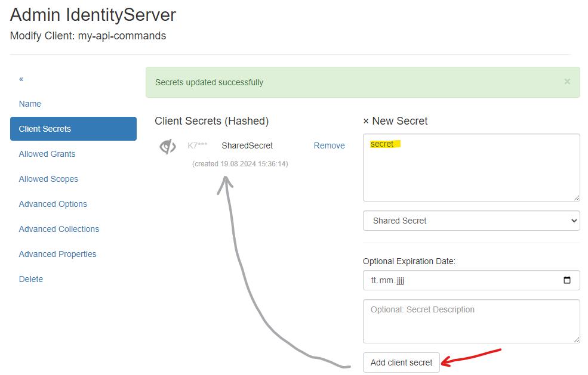Focus the Optional Expiration Date field
This screenshot has height=375, width=588.
(460, 280)
